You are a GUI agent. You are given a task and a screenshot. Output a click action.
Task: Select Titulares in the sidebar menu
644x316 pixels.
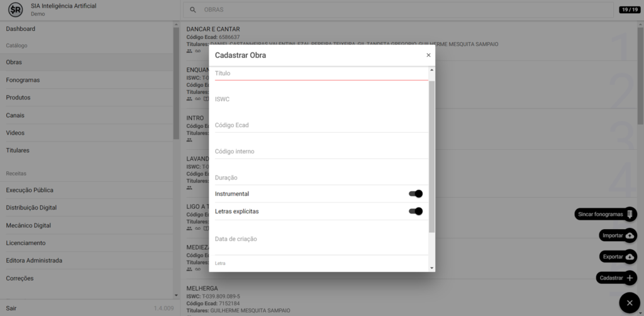(x=18, y=150)
